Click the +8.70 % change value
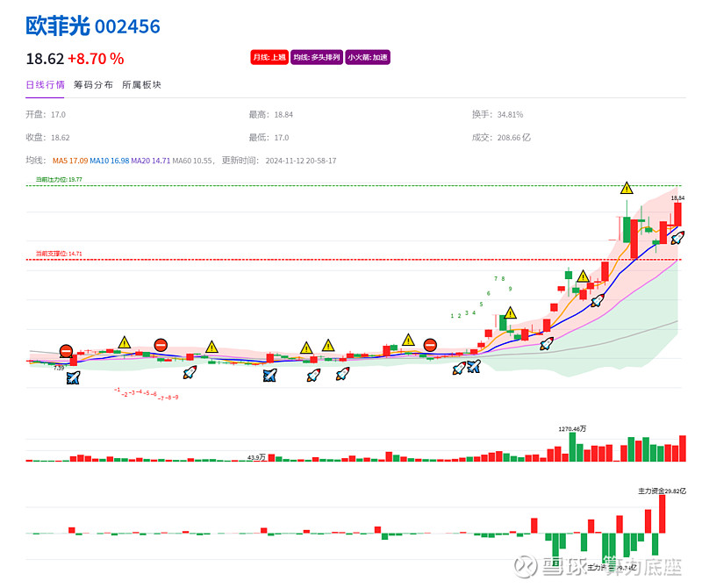 click(96, 59)
